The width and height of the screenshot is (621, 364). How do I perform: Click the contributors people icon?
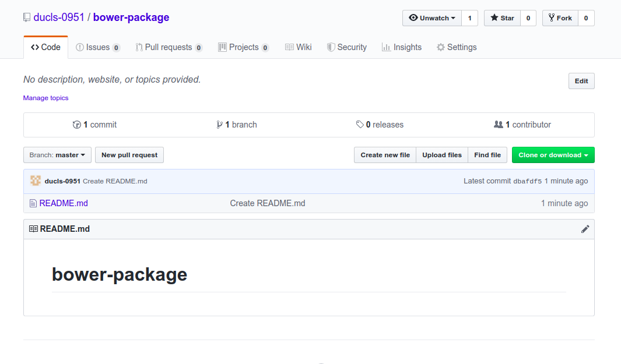pos(498,125)
